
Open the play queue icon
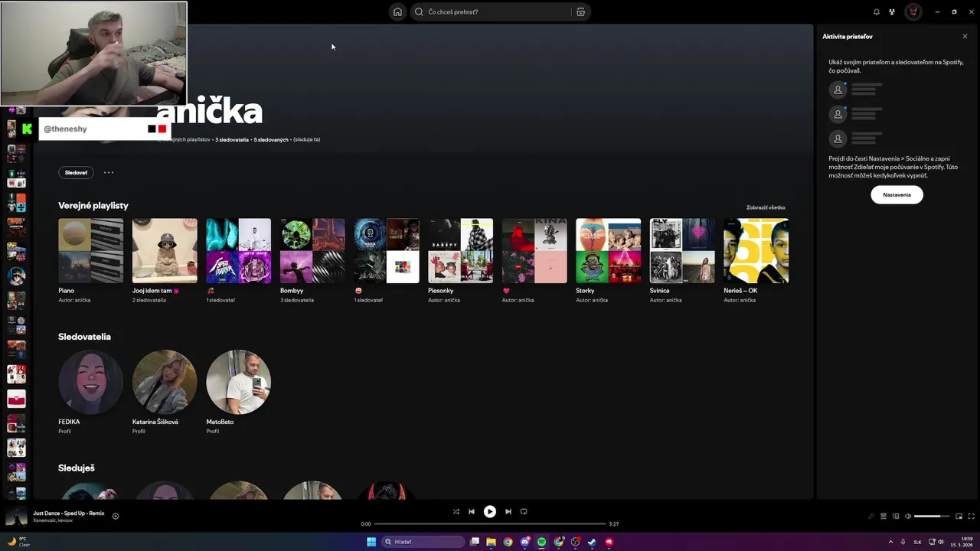(x=883, y=517)
